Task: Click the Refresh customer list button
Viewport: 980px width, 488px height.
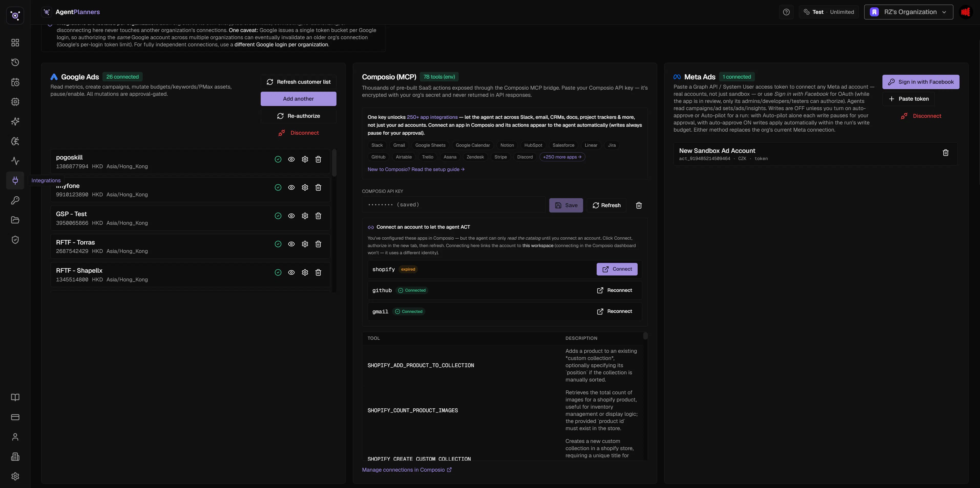Action: click(299, 82)
